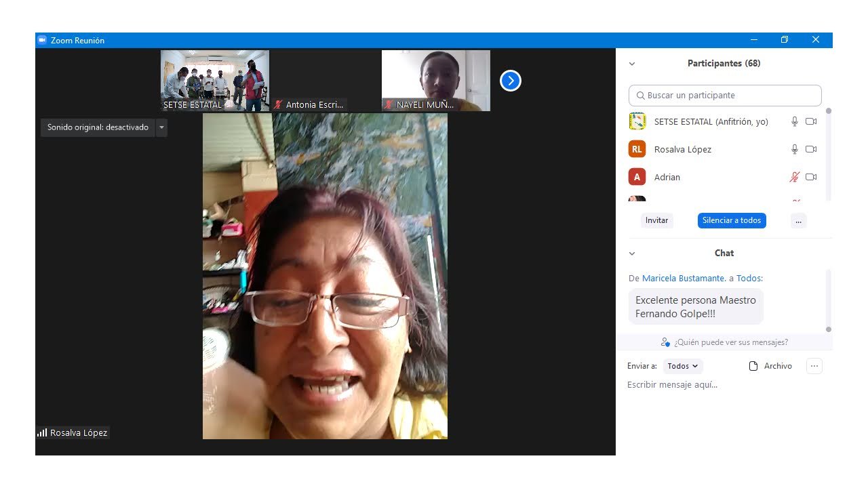This screenshot has width=868, height=488.
Task: Click ¿Quién puede ver sus mensajes? link
Action: pyautogui.click(x=731, y=342)
